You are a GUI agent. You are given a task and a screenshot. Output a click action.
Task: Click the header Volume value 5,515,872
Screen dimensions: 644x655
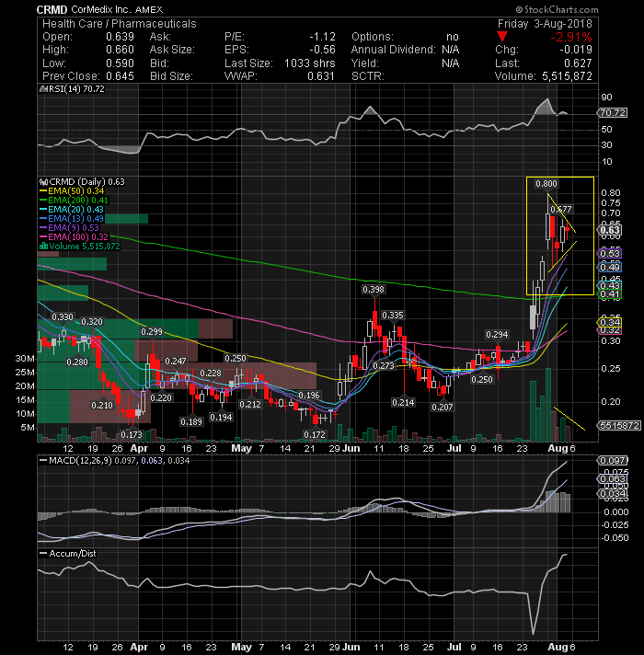point(567,76)
